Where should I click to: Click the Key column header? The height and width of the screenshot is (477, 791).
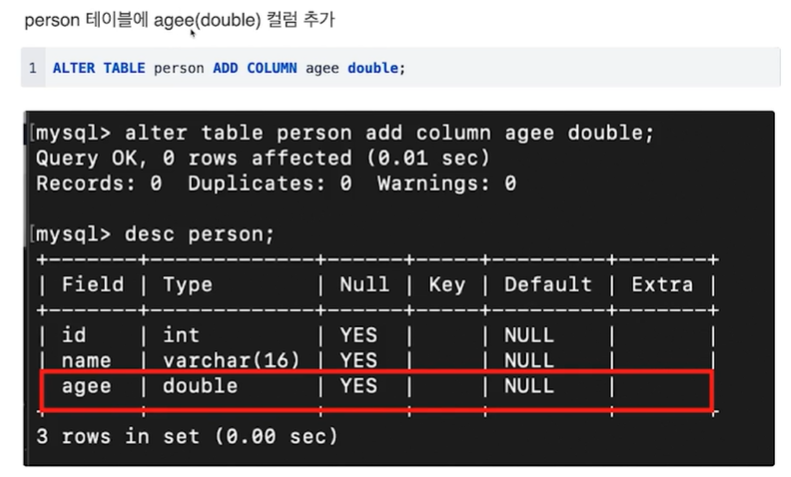447,285
